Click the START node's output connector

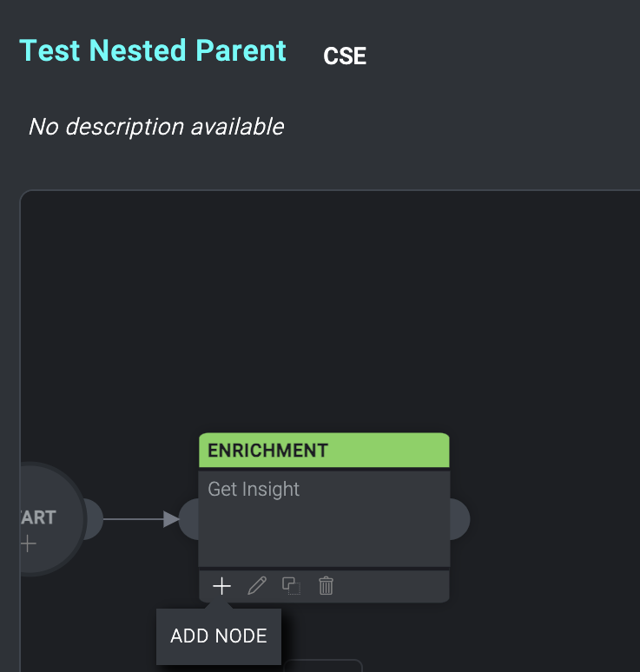click(x=92, y=519)
